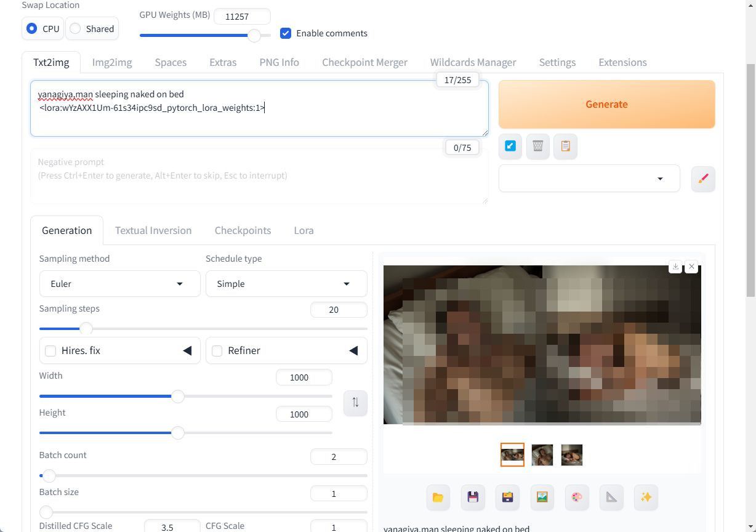Click the Generate button
This screenshot has width=756, height=532.
[x=606, y=104]
